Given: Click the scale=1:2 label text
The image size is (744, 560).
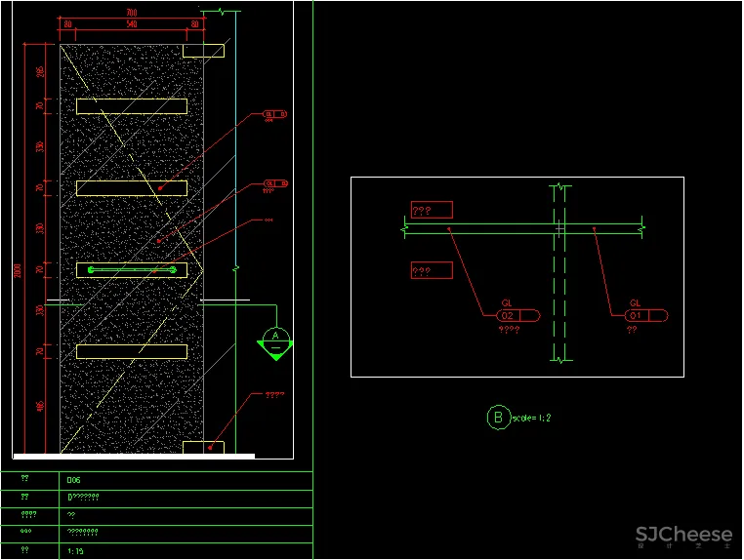Looking at the screenshot, I should (x=532, y=419).
